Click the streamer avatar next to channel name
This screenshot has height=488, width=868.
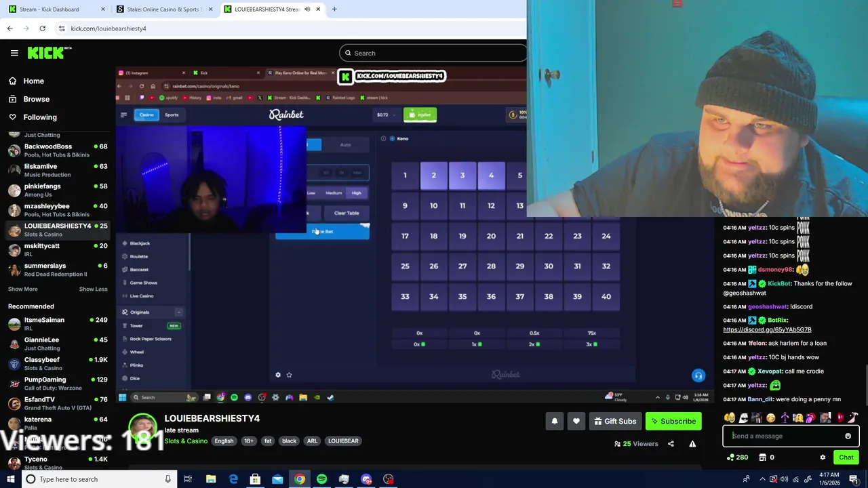click(x=142, y=428)
